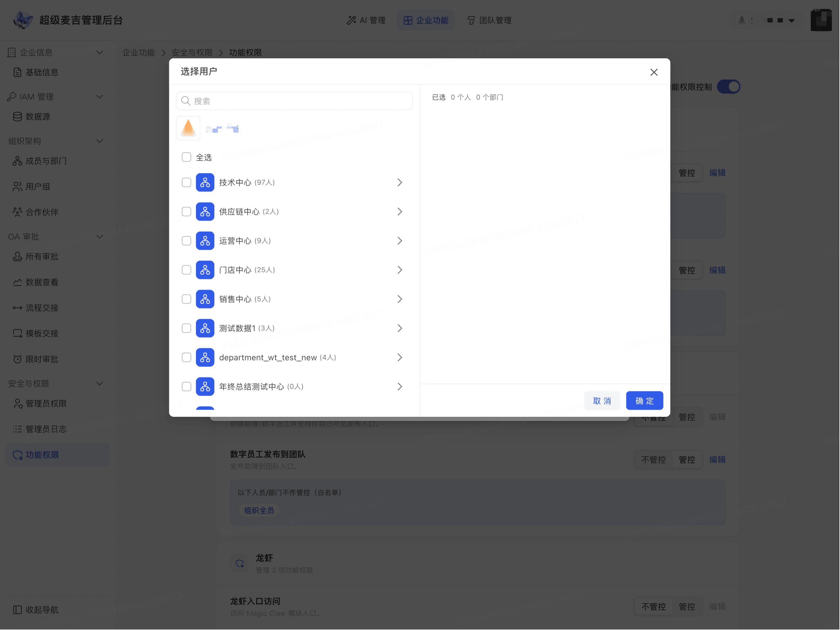Click the 确定 confirm button
Image resolution: width=840 pixels, height=630 pixels.
point(645,401)
